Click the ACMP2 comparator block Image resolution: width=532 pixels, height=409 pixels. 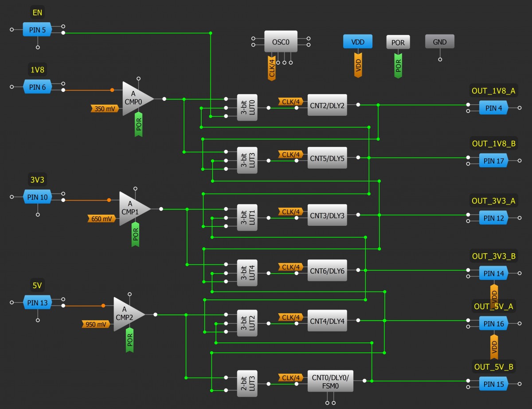point(127,314)
